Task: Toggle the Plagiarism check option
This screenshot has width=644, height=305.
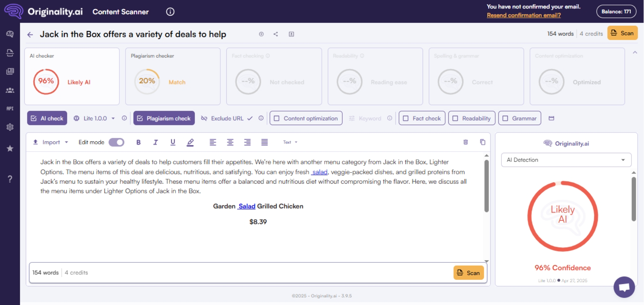Action: (x=164, y=118)
